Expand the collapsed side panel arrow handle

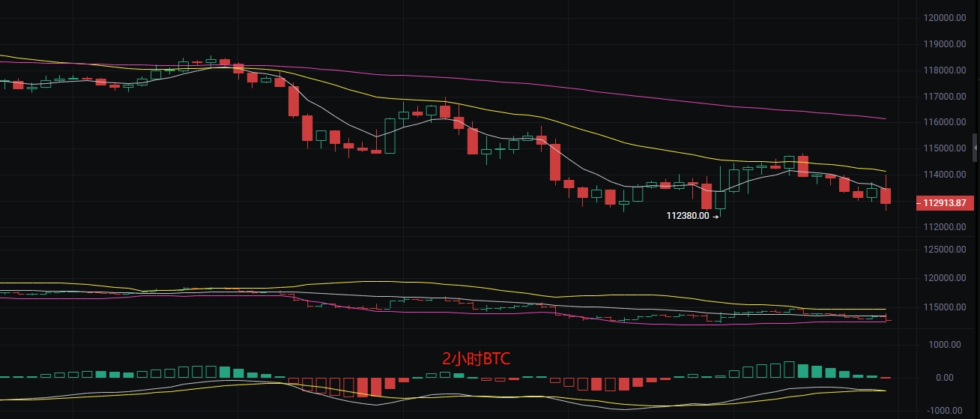pyautogui.click(x=975, y=147)
